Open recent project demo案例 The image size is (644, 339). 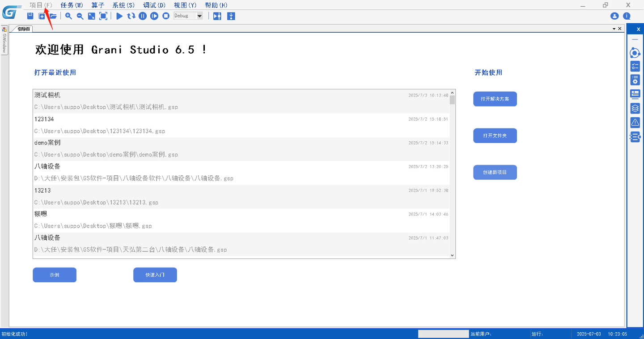(241, 149)
